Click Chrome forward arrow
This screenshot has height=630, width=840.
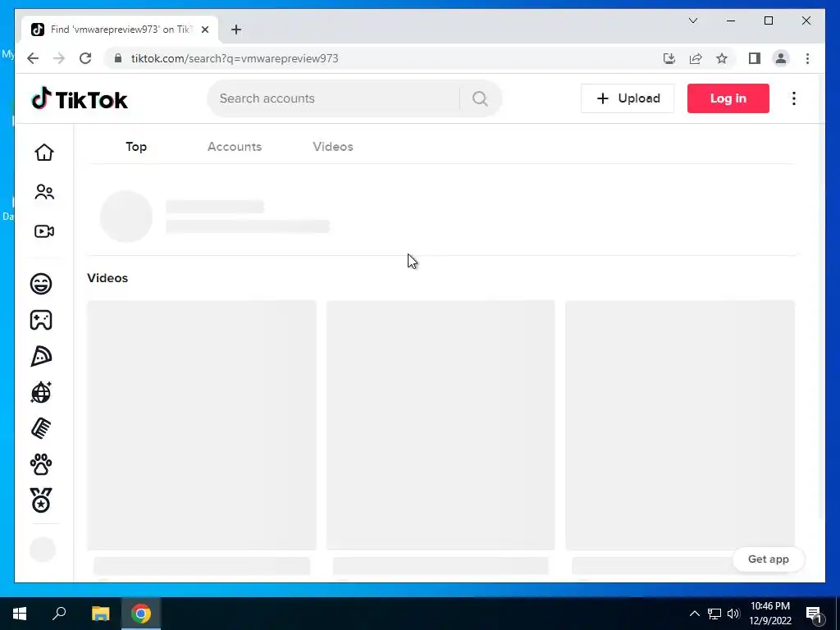59,58
